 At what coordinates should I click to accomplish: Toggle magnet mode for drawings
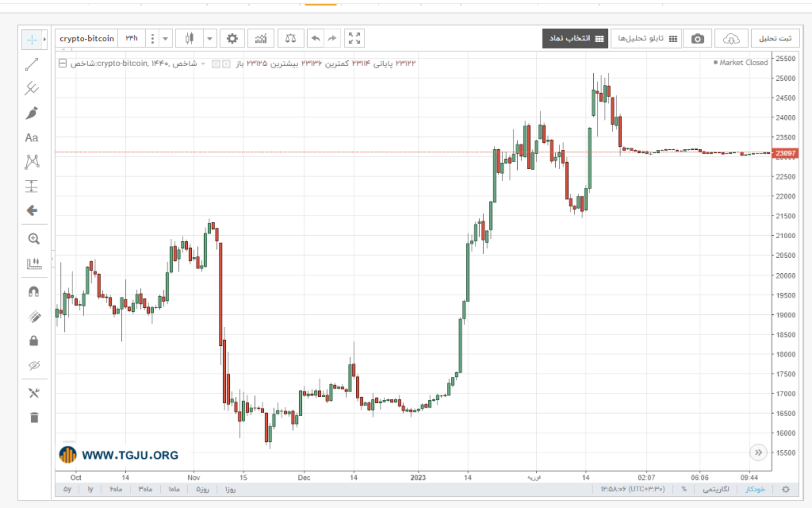point(33,292)
